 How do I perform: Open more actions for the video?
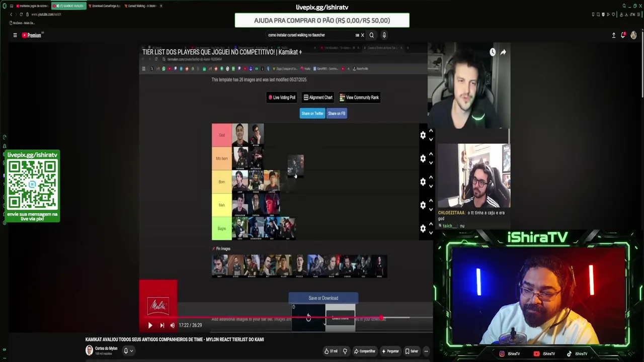[426, 351]
